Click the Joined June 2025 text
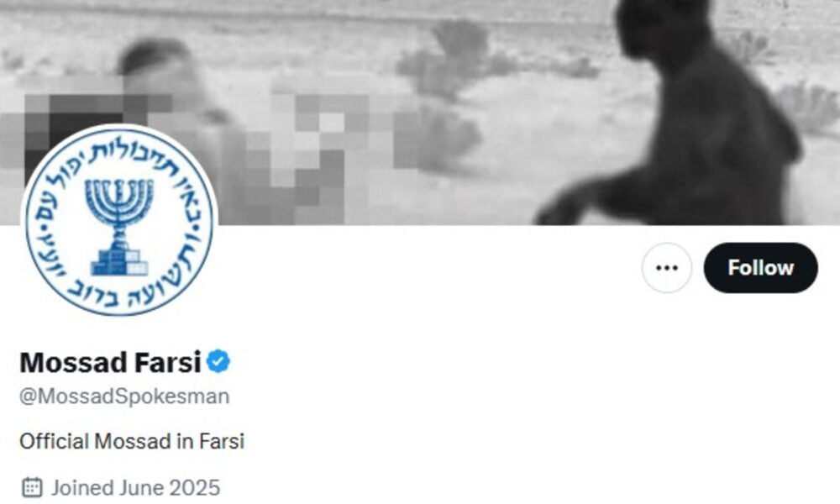Image resolution: width=840 pixels, height=504 pixels. click(135, 487)
